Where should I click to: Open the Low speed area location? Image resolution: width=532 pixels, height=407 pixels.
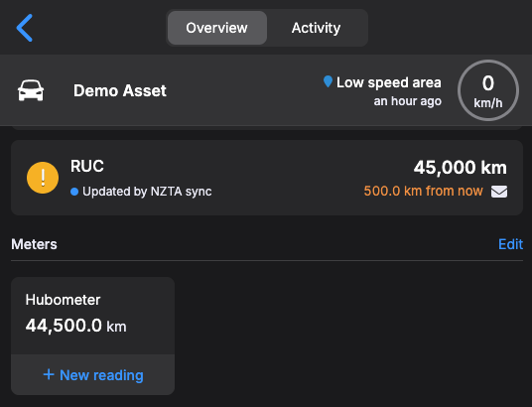click(x=388, y=82)
